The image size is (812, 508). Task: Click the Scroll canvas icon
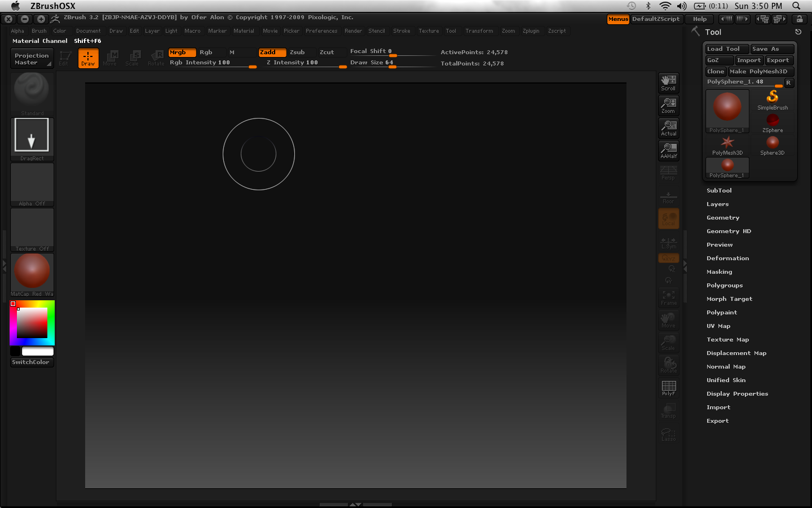669,83
